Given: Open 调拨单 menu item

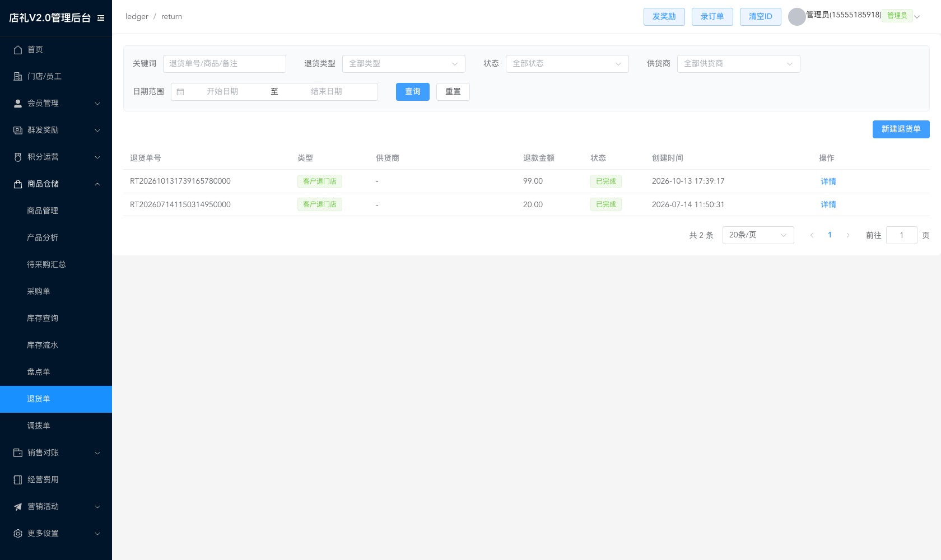Looking at the screenshot, I should pos(56,426).
